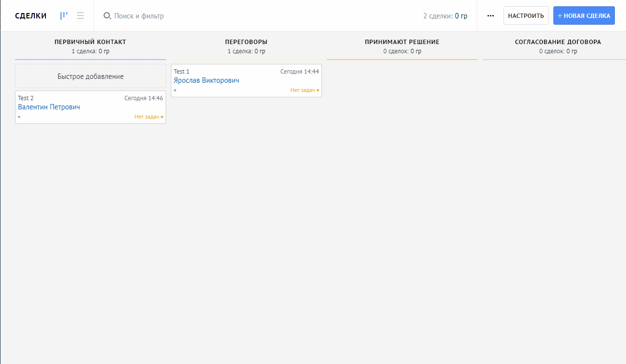Click 0 сделок: 0 гр under ПРИНИМАЮТ РЕШЕНИЕ
The height and width of the screenshot is (364, 626).
coord(402,51)
